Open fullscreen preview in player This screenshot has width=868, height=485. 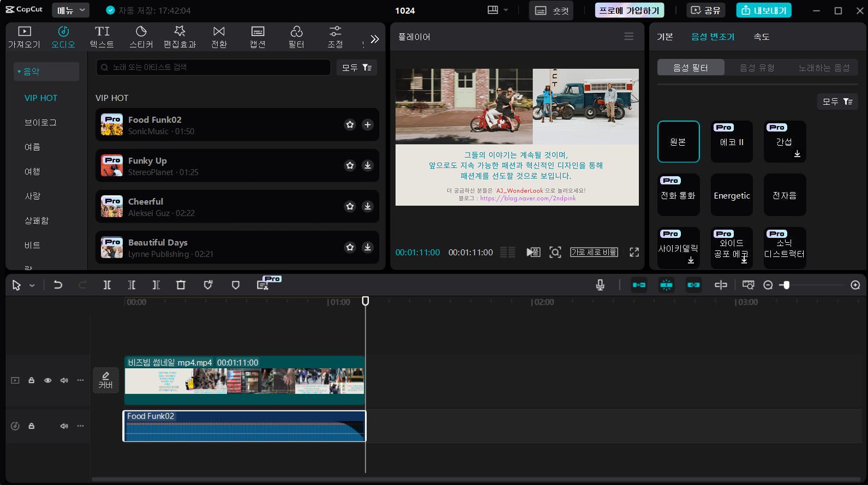[634, 252]
